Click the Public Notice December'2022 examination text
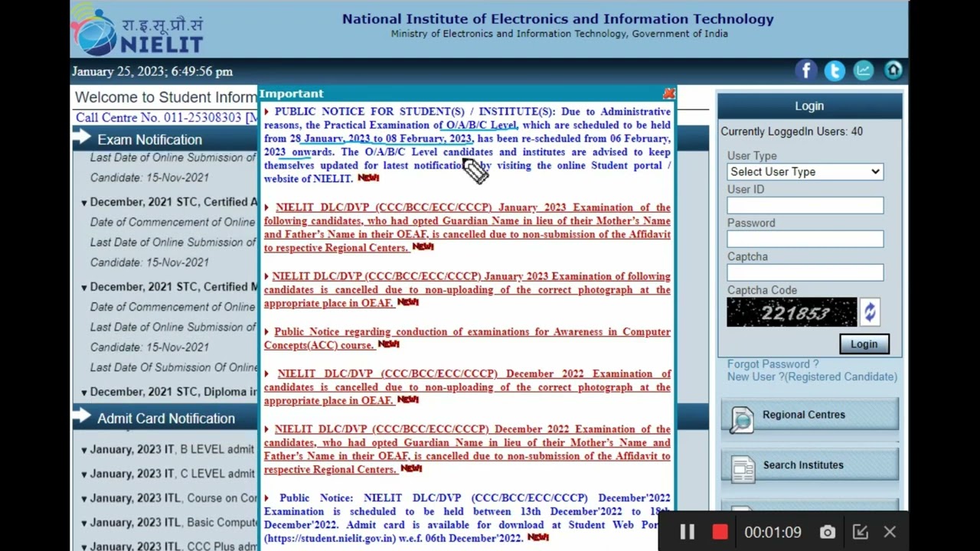 467,518
